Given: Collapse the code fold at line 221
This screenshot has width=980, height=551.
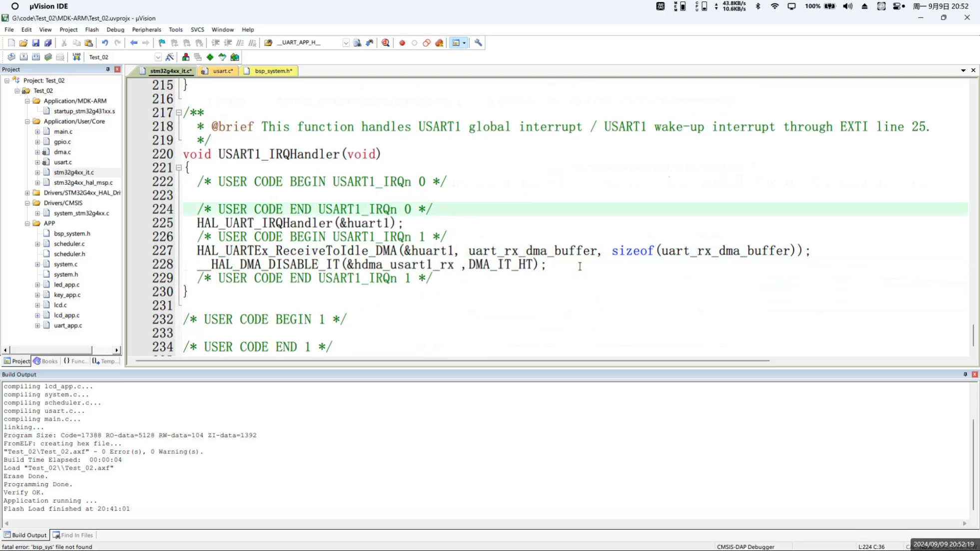Looking at the screenshot, I should click(x=178, y=168).
